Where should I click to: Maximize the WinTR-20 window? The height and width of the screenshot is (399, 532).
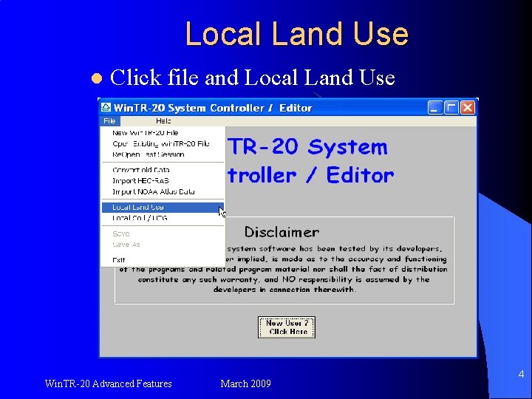click(x=451, y=108)
